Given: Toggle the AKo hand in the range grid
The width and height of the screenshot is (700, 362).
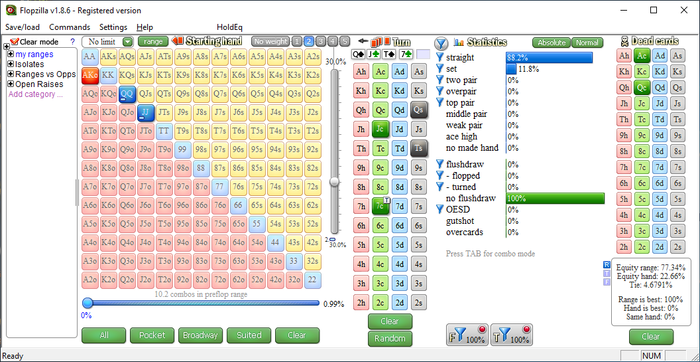Looking at the screenshot, I should point(90,76).
